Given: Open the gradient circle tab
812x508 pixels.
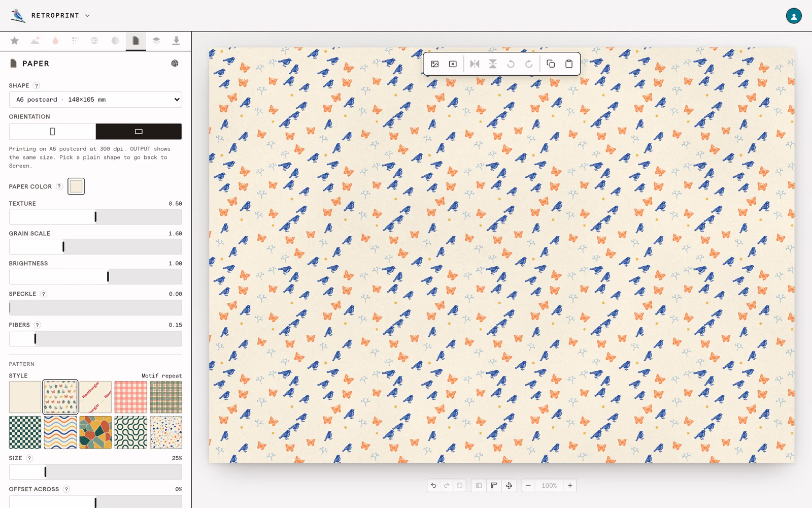Looking at the screenshot, I should click(115, 41).
